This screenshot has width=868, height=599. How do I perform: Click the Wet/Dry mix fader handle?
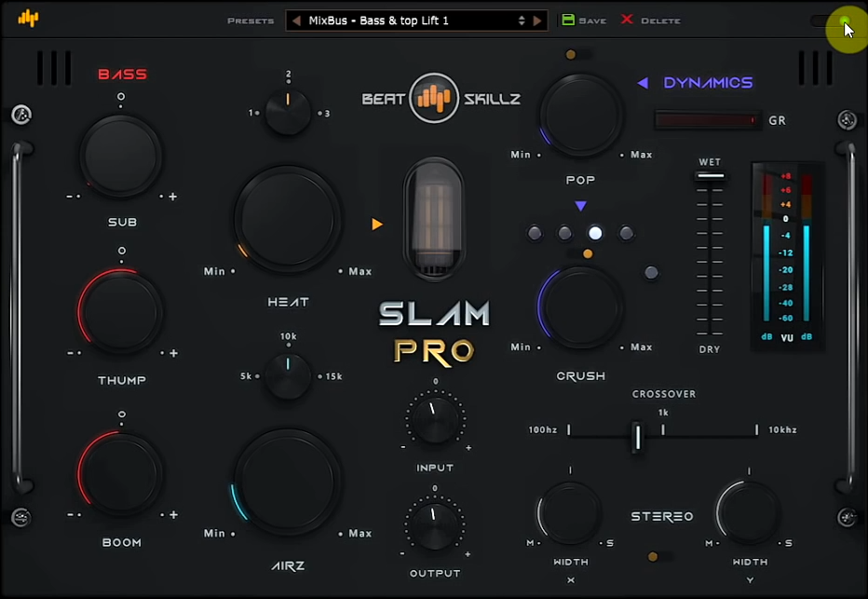pyautogui.click(x=711, y=176)
